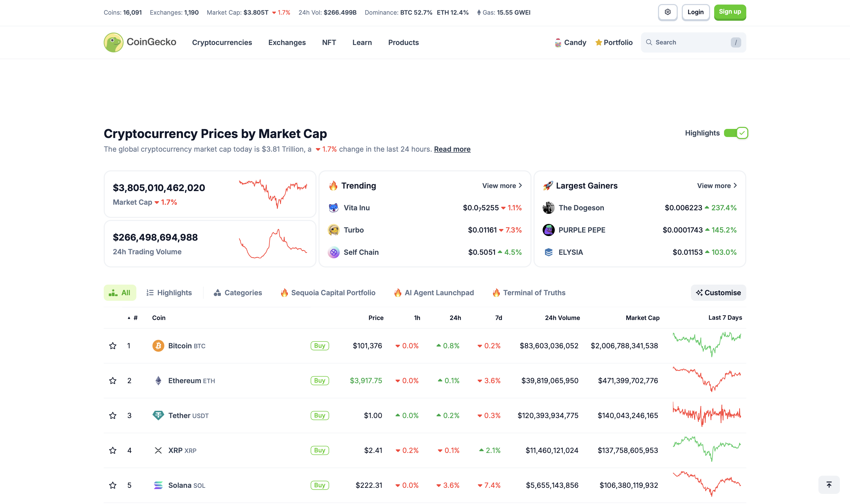Image resolution: width=850 pixels, height=504 pixels.
Task: Open the settings gear in top bar
Action: 668,12
